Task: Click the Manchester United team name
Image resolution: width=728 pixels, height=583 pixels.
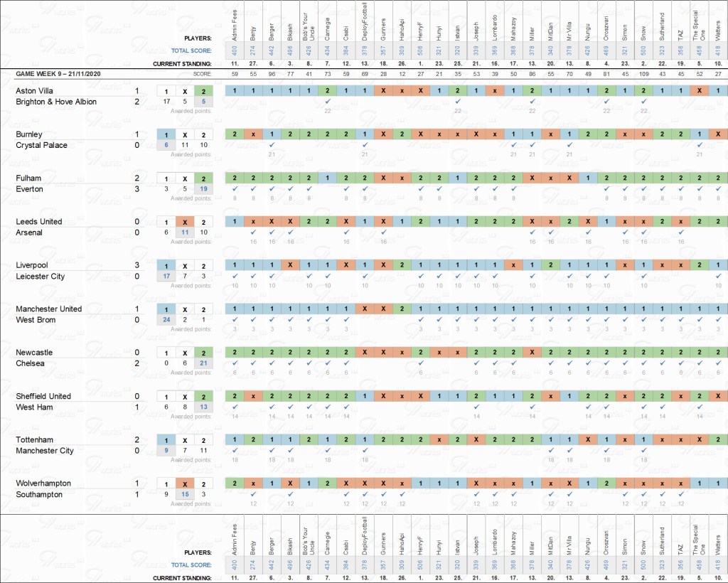Action: [x=48, y=309]
